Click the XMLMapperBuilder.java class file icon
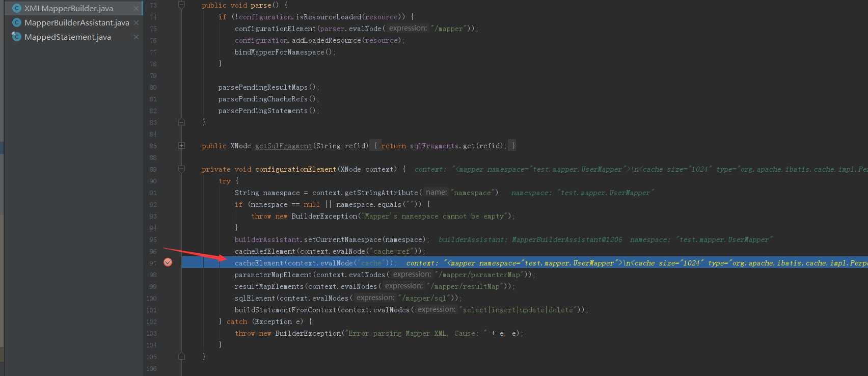 tap(16, 8)
